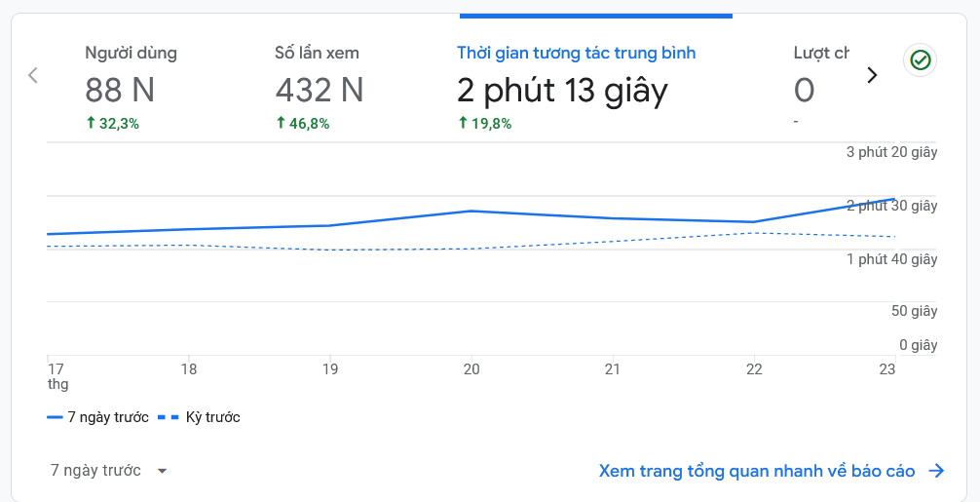The width and height of the screenshot is (980, 502).
Task: Click the dropdown caret next to 7 ngày trước
Action: (x=162, y=471)
